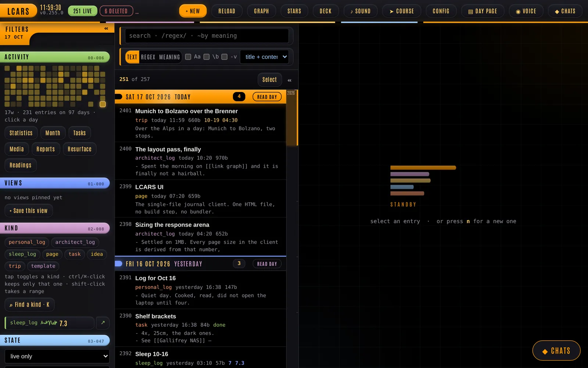The width and height of the screenshot is (588, 368).
Task: Click the Select entries button
Action: tap(269, 80)
